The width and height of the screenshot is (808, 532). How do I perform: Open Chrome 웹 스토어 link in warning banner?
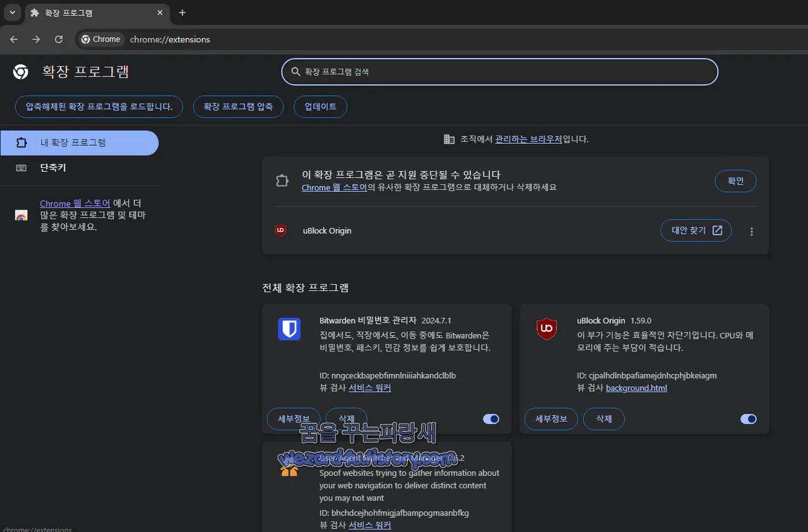(x=334, y=187)
